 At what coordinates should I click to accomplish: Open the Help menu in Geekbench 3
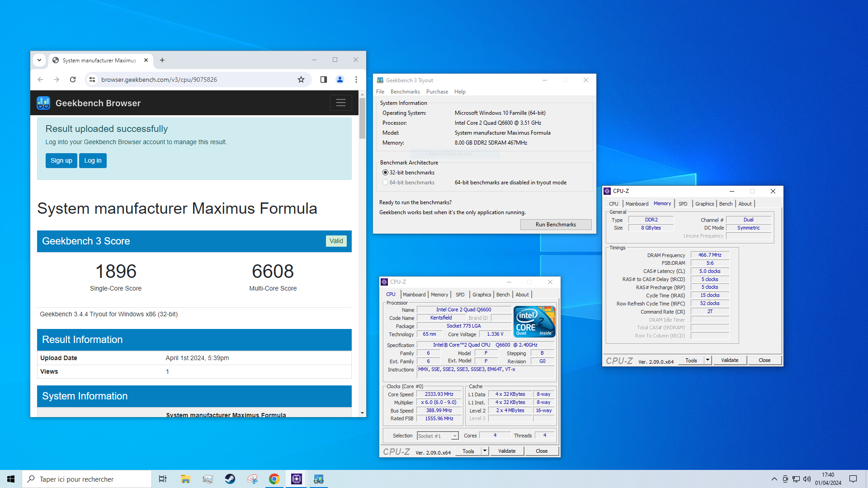(x=460, y=92)
